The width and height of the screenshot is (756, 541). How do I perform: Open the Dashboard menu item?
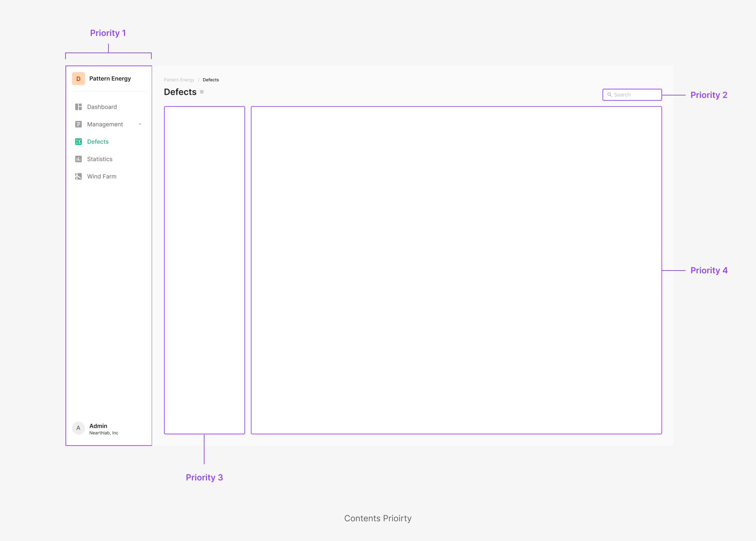(x=102, y=107)
